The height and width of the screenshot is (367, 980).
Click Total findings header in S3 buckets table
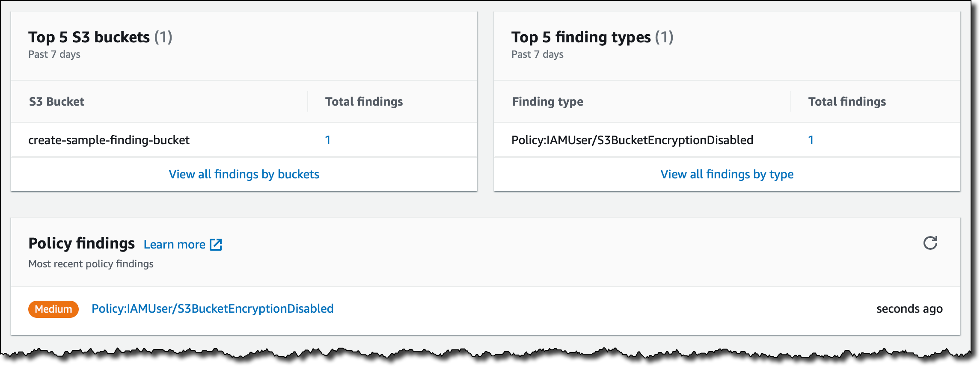pyautogui.click(x=364, y=101)
